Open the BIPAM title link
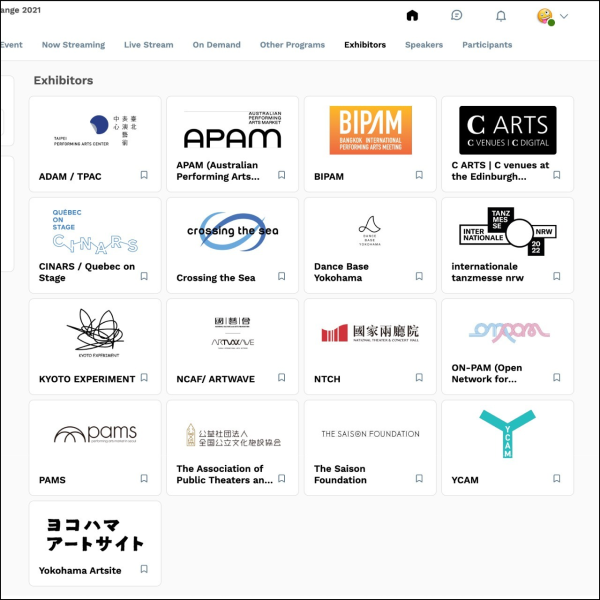Viewport: 600px width, 600px height. point(329,176)
